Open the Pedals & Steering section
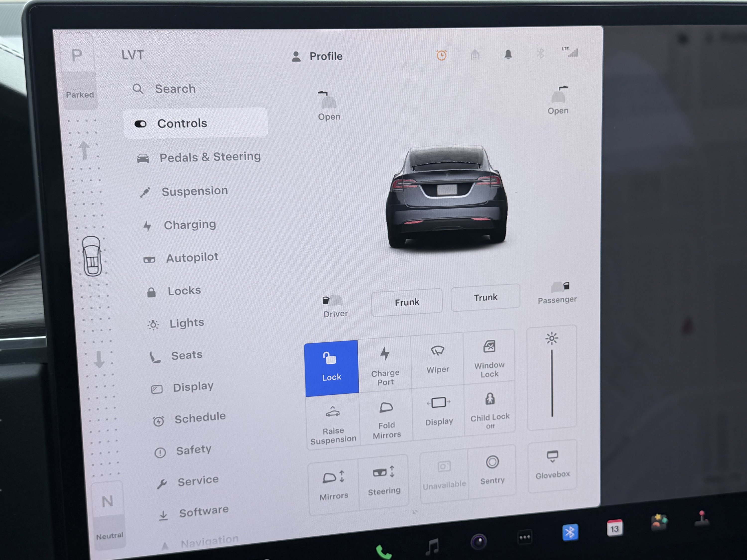Image resolution: width=747 pixels, height=560 pixels. point(209,157)
